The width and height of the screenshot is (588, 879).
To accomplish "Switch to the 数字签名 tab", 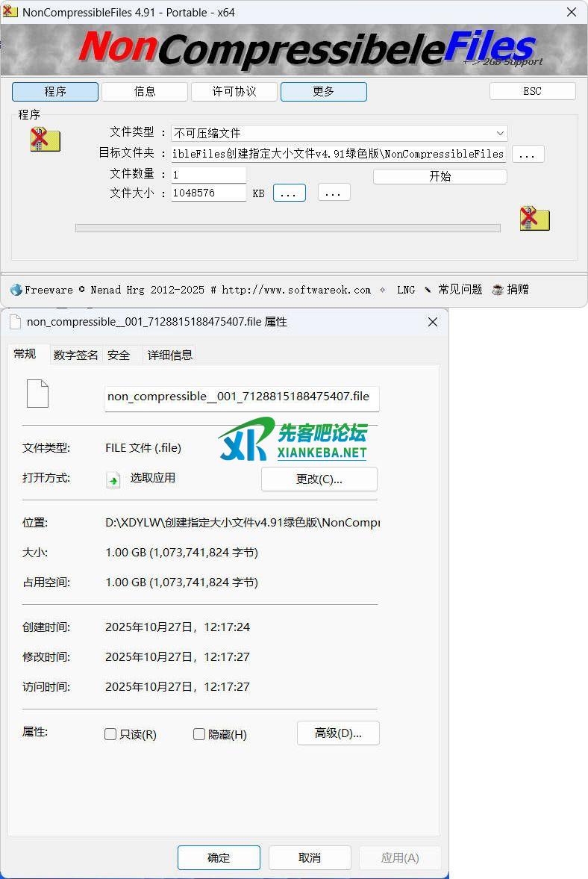I will tap(75, 355).
